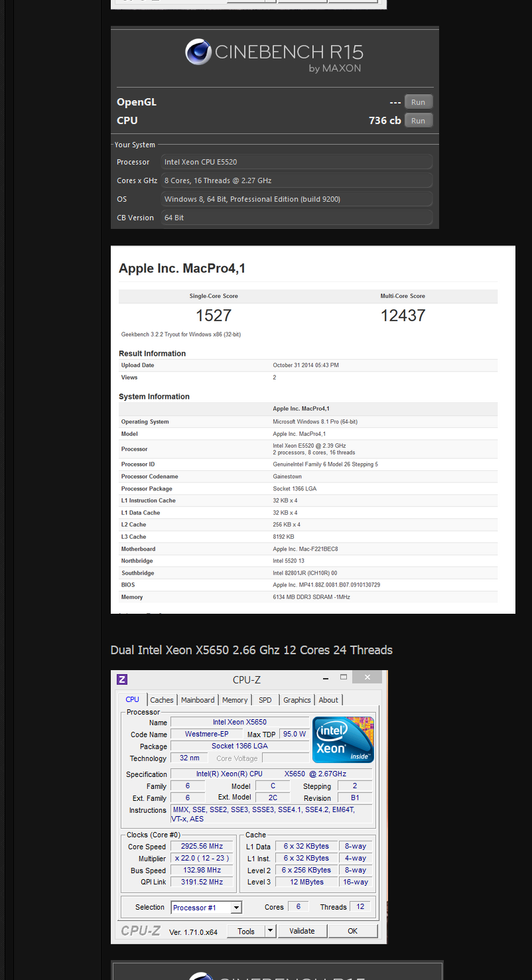Image resolution: width=532 pixels, height=980 pixels.
Task: Open the SPD tab in CPU-Z
Action: (265, 700)
